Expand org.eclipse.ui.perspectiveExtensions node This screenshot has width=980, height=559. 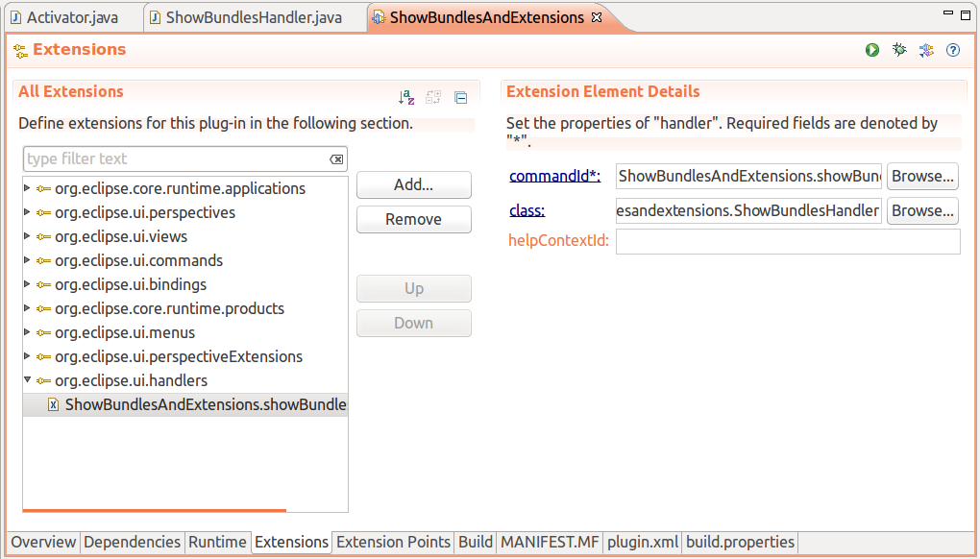pos(27,356)
